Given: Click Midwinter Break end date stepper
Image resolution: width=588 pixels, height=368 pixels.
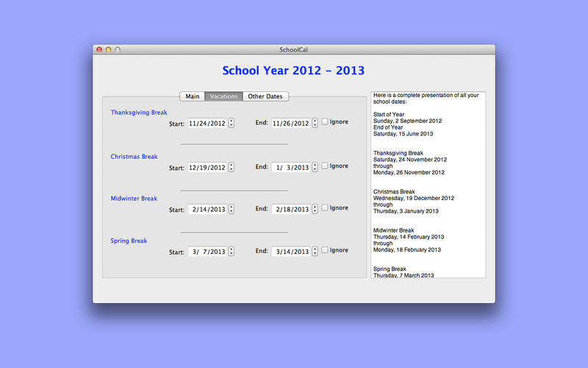Looking at the screenshot, I should (x=315, y=209).
